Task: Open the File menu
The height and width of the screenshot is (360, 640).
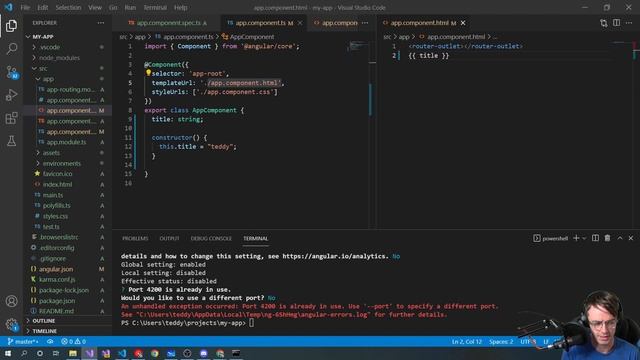Action: click(x=25, y=8)
